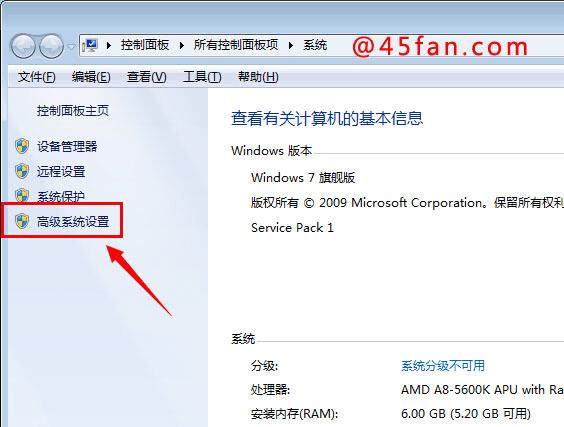Click the shield icon beside 系统保护
564x427 pixels.
click(22, 196)
